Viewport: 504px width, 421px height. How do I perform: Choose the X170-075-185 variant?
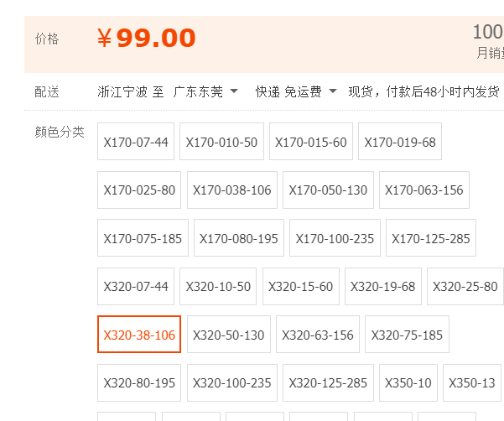[143, 238]
